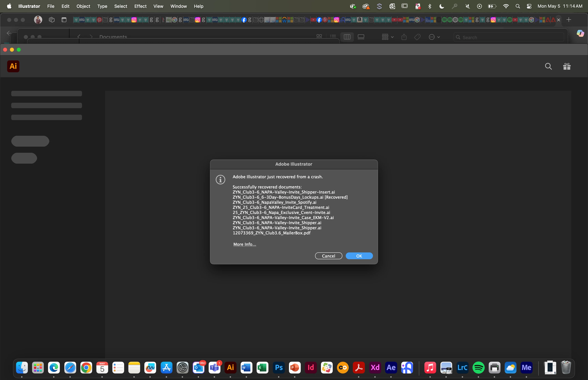Click the Illustrator home Ai logo
588x380 pixels.
click(13, 66)
